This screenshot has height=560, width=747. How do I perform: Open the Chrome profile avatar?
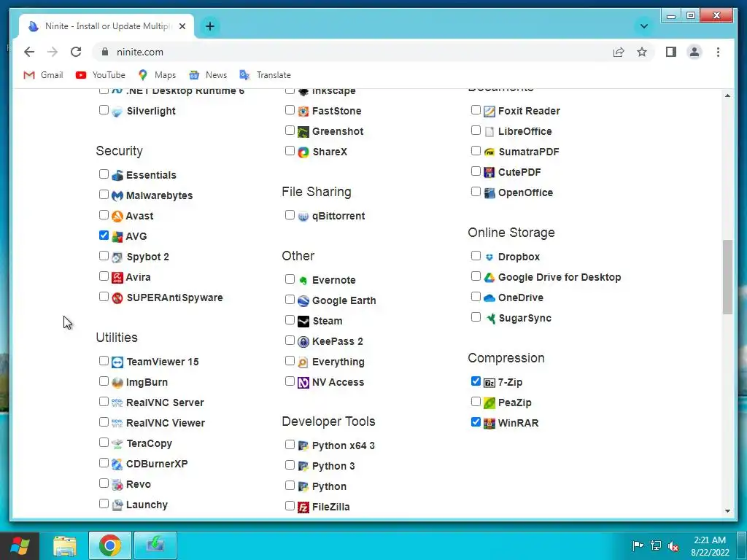[694, 52]
